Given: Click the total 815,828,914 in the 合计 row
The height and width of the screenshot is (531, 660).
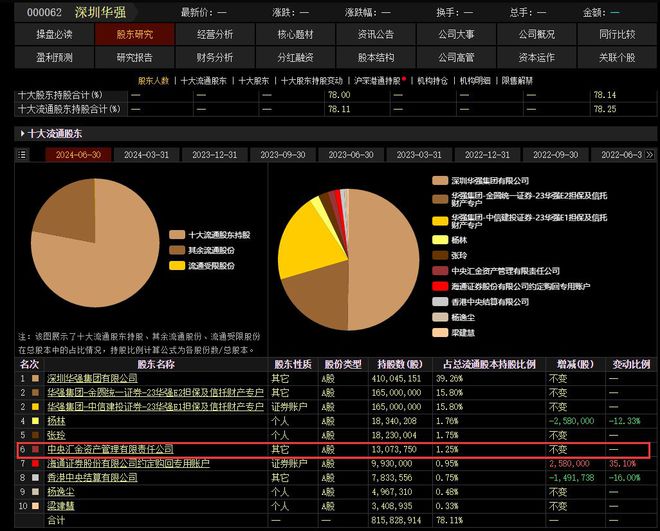Looking at the screenshot, I should click(x=396, y=520).
